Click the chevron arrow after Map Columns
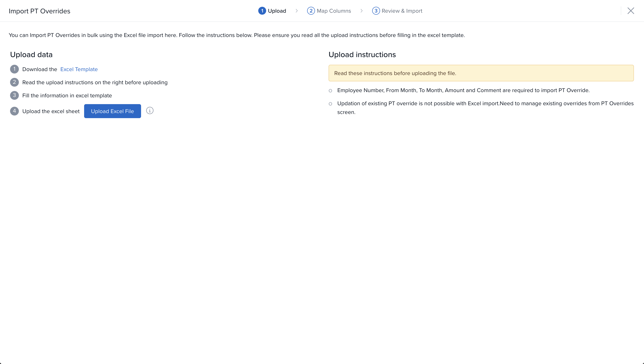Viewport: 644px width, 364px height. click(x=361, y=11)
